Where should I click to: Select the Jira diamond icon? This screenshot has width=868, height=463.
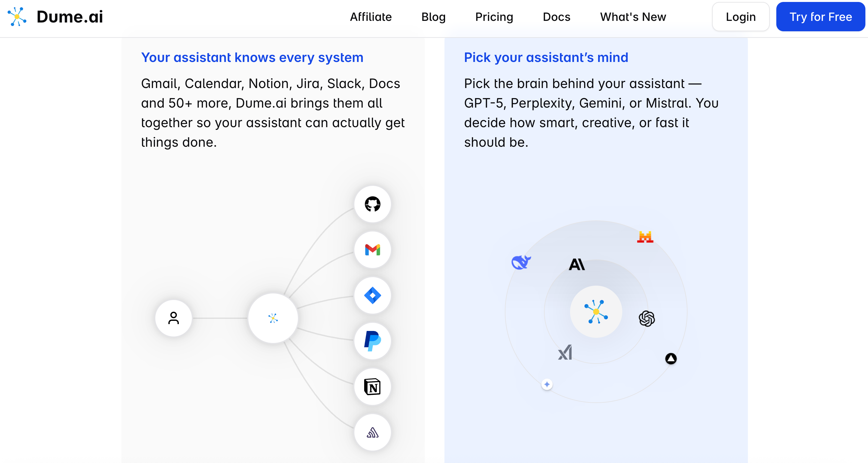(x=372, y=295)
